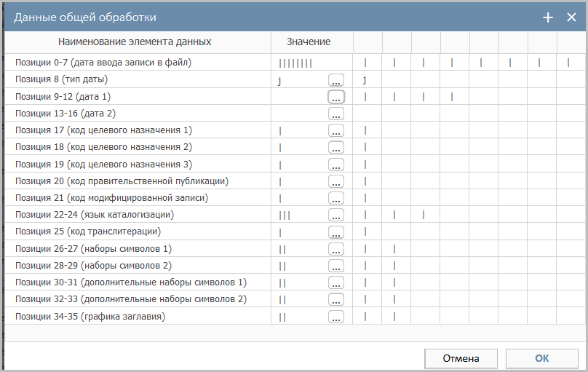Click value field for Позиции 22-24 язык каталогизации
588x372 pixels.
pyautogui.click(x=300, y=215)
